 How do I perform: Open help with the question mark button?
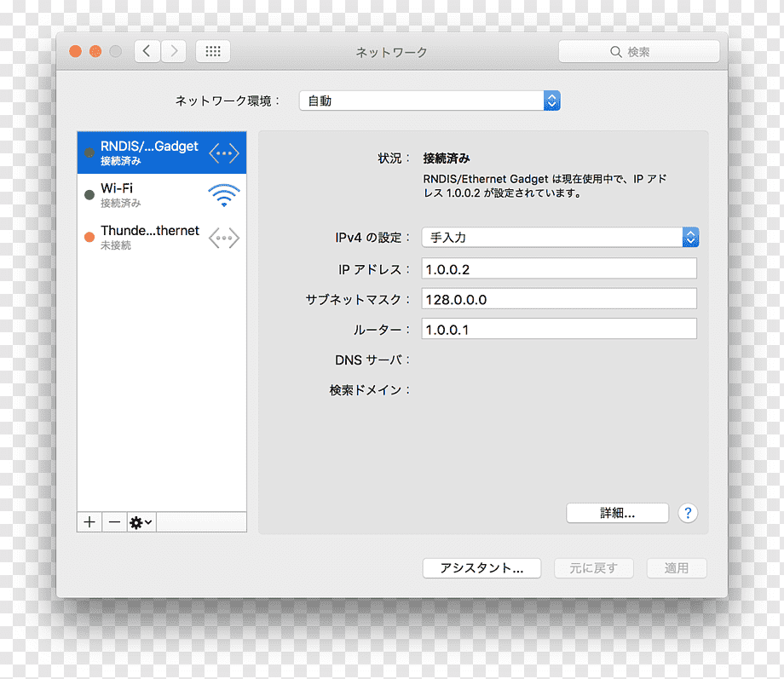tap(688, 513)
